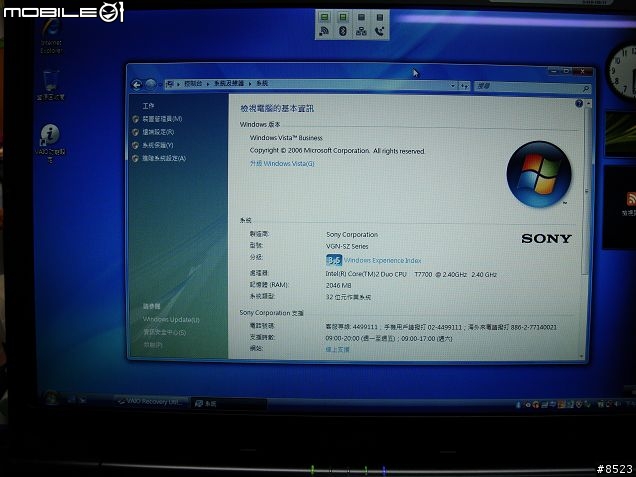Screen dimensions: 636x477
Task: Select 控制台 in the breadcrumb path
Action: point(193,84)
